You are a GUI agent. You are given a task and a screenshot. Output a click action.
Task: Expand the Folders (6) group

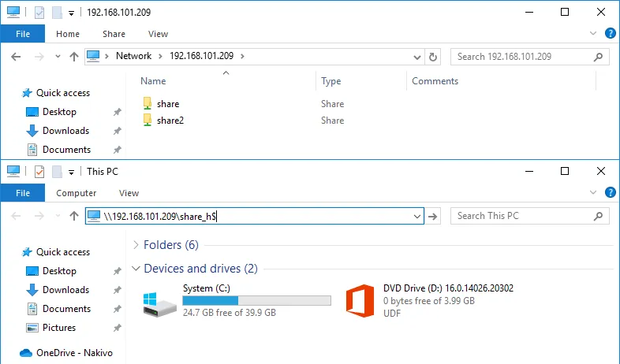point(136,245)
